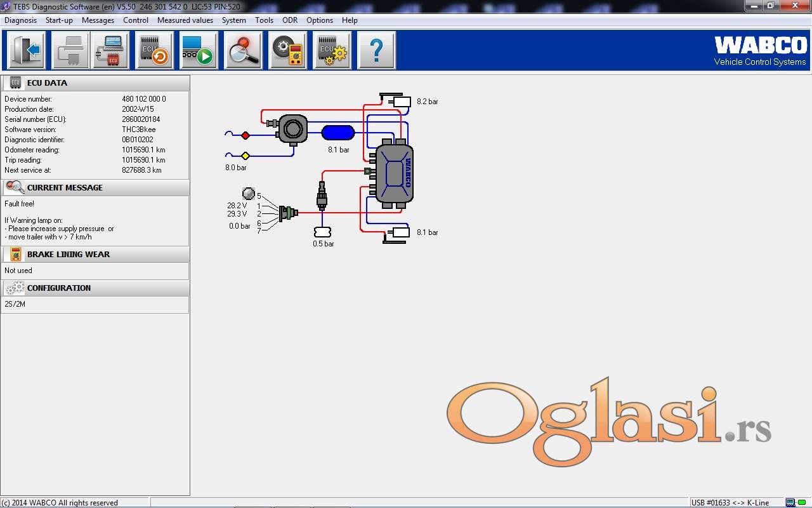812x508 pixels.
Task: Click the Next service at value 827688.3 km
Action: 141,170
